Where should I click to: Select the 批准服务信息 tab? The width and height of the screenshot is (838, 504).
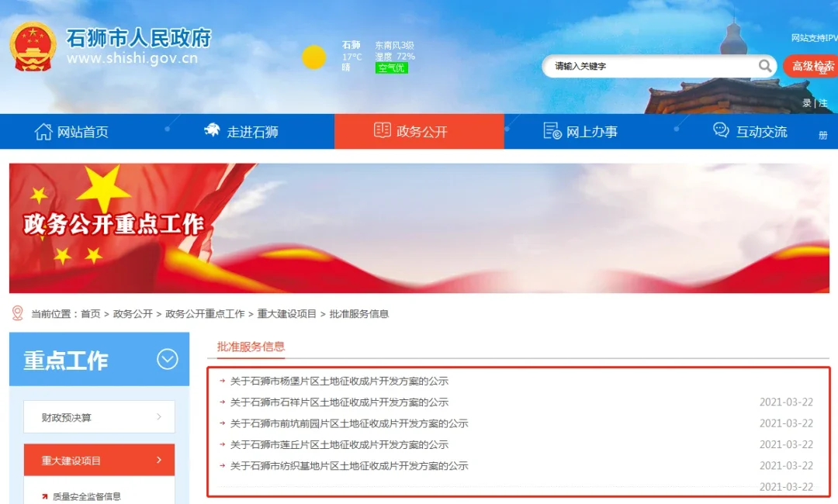pos(251,347)
